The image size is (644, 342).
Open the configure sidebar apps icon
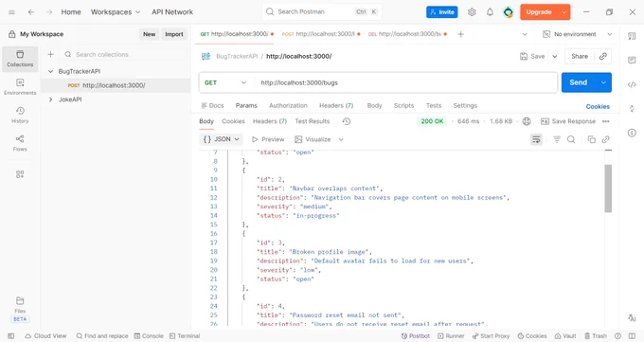point(20,174)
